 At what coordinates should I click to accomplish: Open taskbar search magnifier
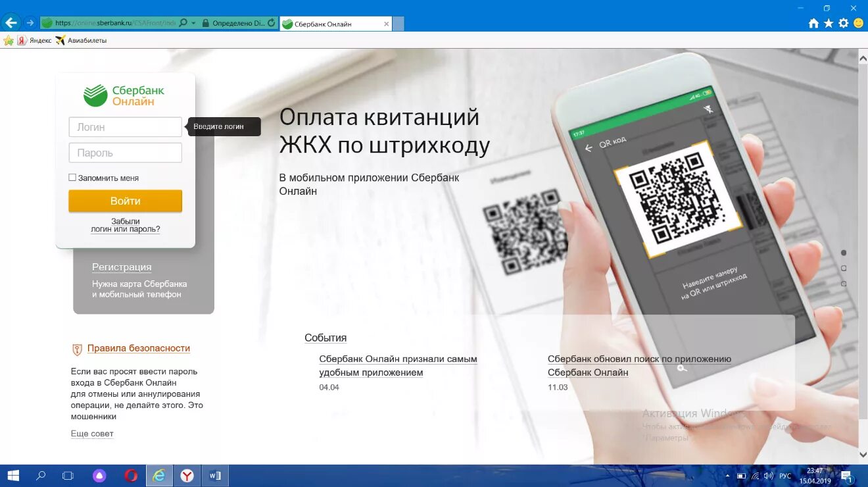pyautogui.click(x=41, y=475)
